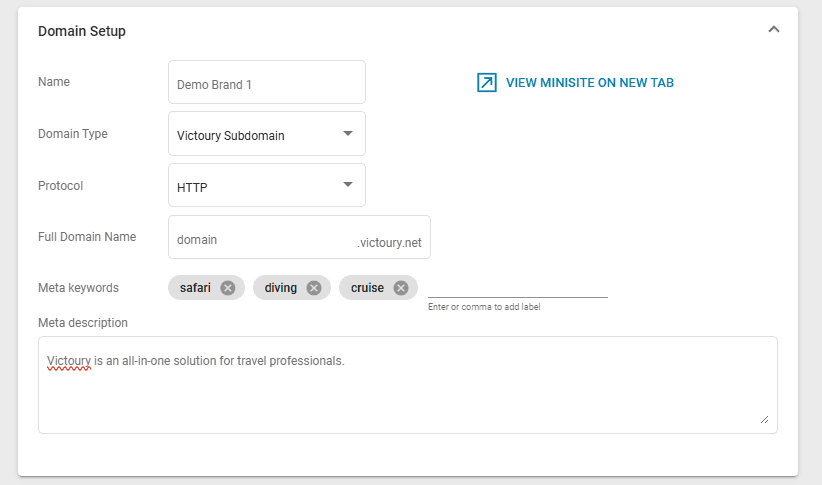Delete the diving keyword chip
Image resolution: width=822 pixels, height=485 pixels.
pyautogui.click(x=314, y=288)
